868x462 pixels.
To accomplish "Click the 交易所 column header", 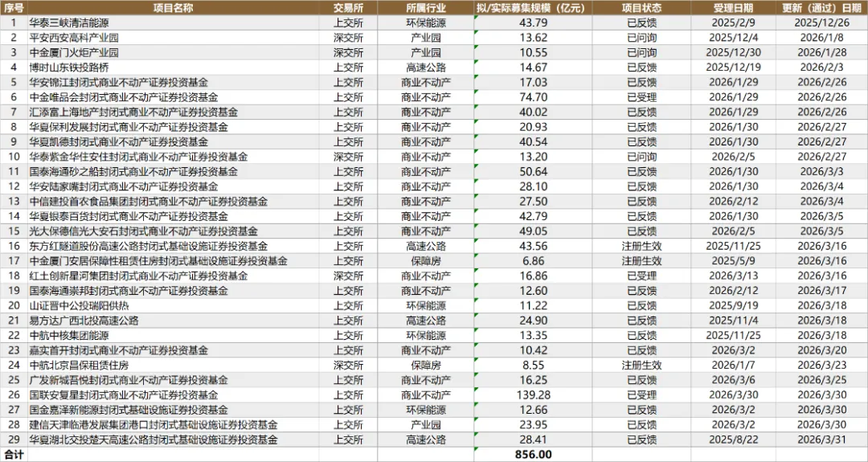I will pyautogui.click(x=348, y=8).
